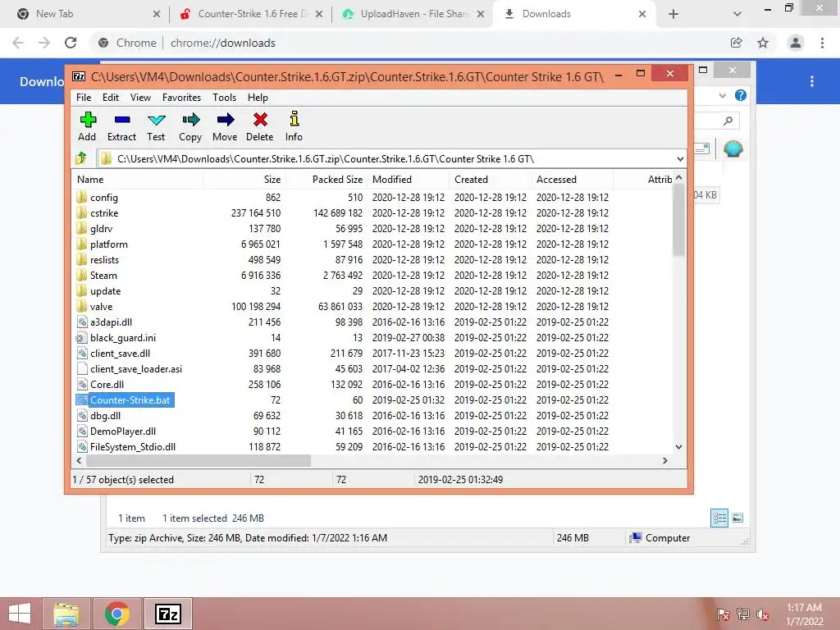Image resolution: width=840 pixels, height=630 pixels.
Task: Open Chrome three-dot menu
Action: pos(822,43)
